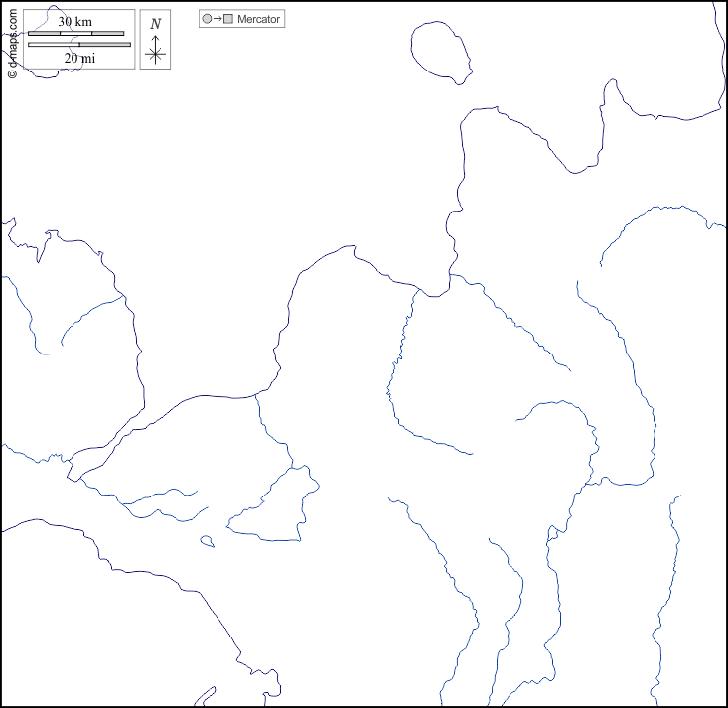Click the miles scale bar

click(x=78, y=44)
